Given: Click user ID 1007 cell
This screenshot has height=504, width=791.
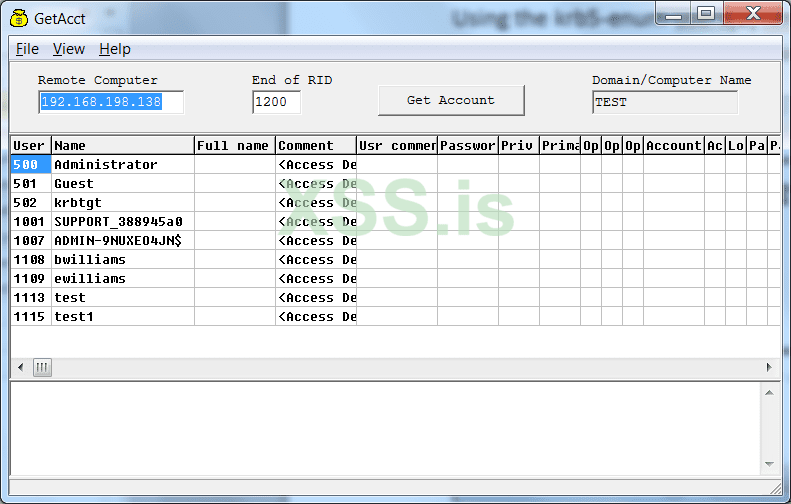Looking at the screenshot, I should coord(31,241).
